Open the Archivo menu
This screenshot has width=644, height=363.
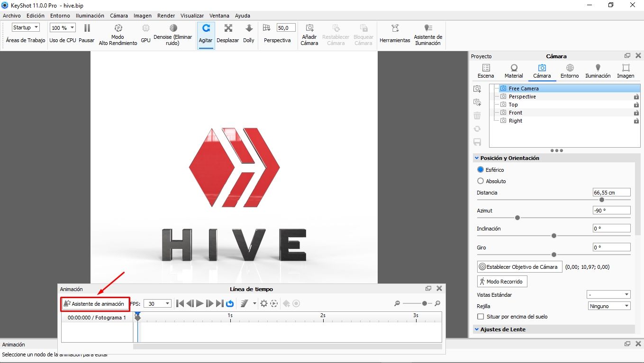point(12,16)
